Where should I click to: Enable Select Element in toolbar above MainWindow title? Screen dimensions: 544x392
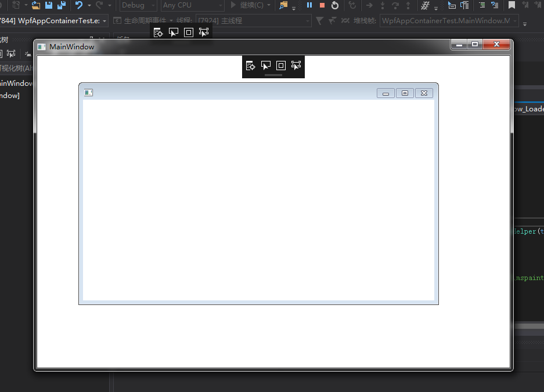coord(174,32)
